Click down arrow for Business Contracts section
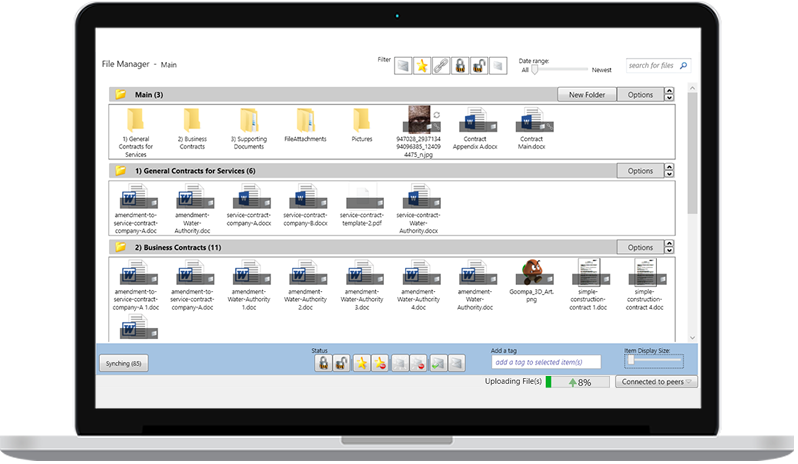This screenshot has height=464, width=798. point(669,250)
